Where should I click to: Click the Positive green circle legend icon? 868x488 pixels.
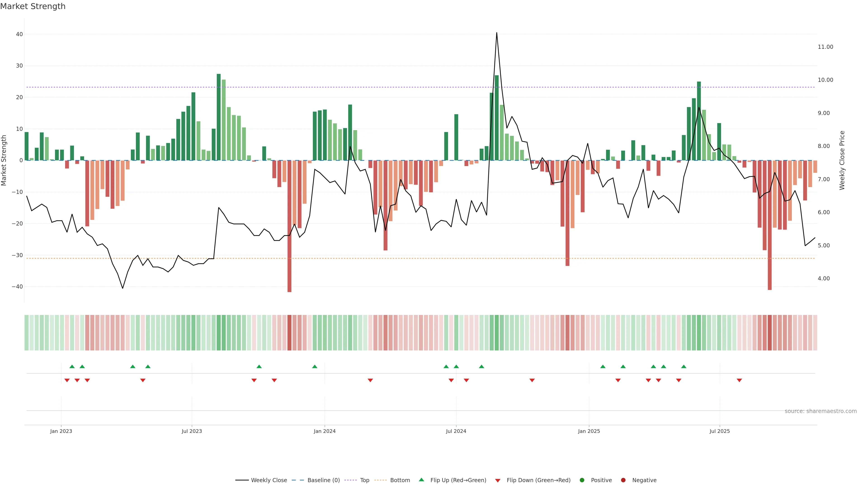click(x=582, y=480)
